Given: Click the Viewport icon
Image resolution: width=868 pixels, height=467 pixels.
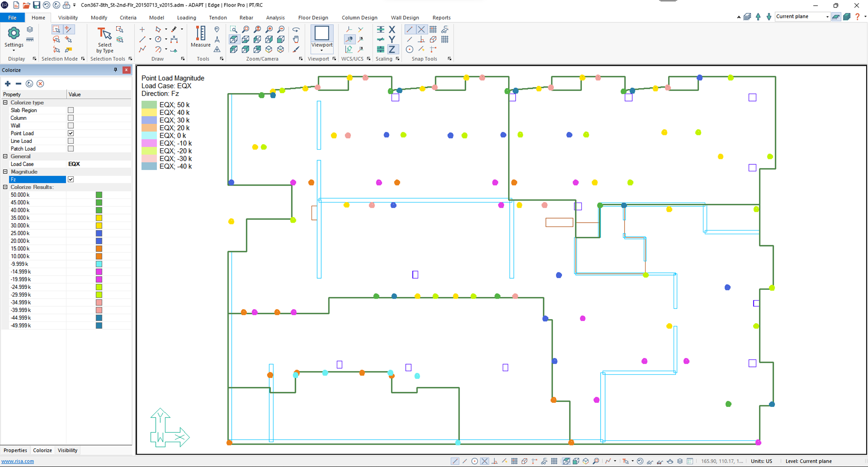Looking at the screenshot, I should point(322,35).
